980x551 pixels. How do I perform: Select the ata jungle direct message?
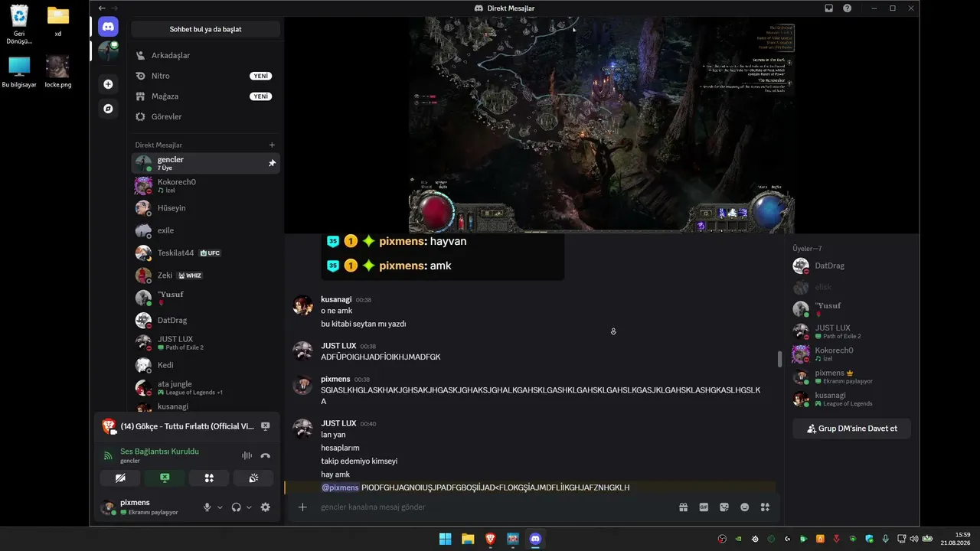pos(205,387)
